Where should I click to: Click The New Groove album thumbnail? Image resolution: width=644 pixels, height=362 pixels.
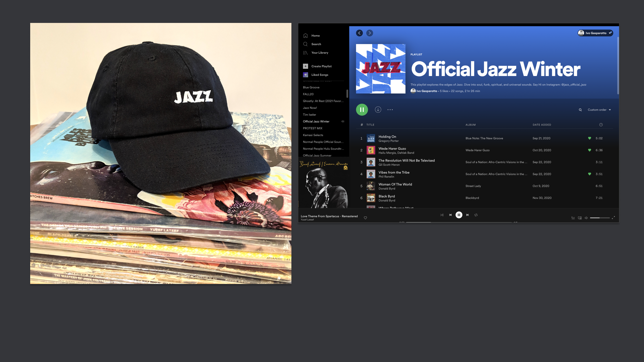(371, 138)
